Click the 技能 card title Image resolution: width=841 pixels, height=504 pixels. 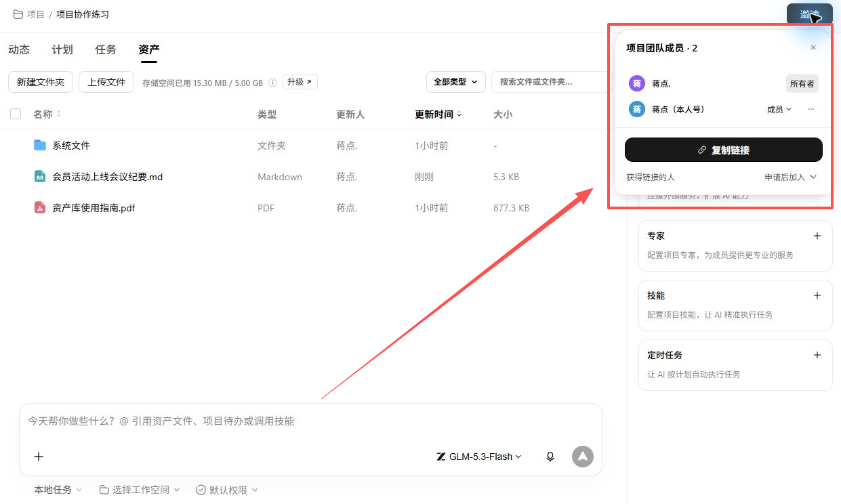(x=656, y=295)
